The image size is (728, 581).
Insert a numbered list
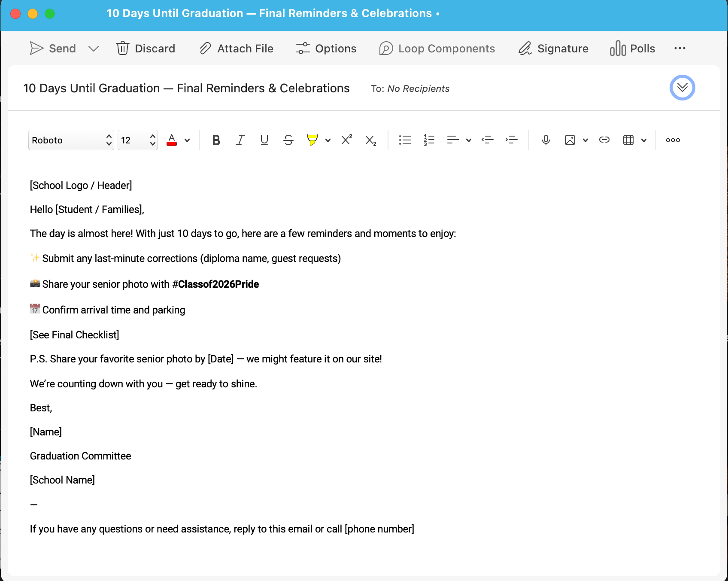point(429,140)
